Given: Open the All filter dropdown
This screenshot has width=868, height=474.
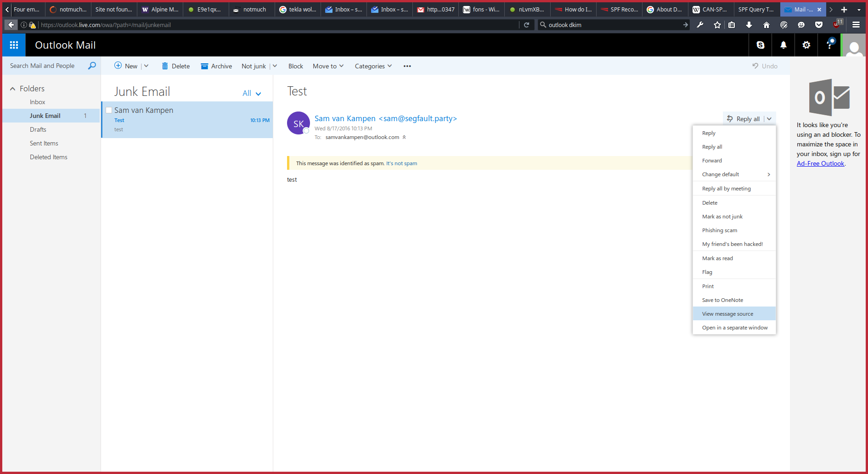Looking at the screenshot, I should tap(252, 93).
